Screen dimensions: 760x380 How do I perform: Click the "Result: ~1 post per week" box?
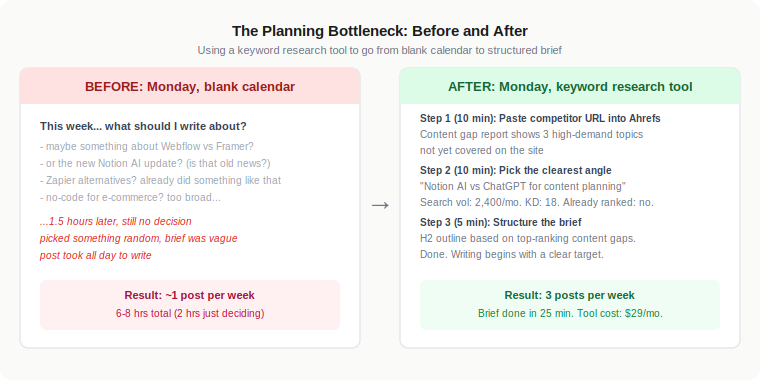(190, 304)
